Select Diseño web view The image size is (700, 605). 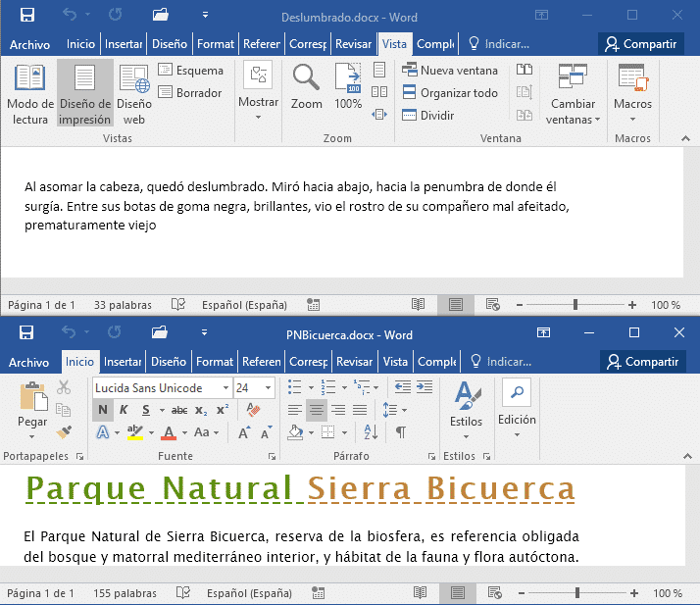point(134,93)
